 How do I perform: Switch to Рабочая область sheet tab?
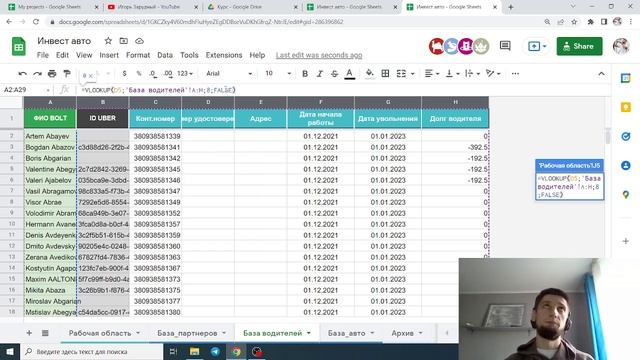(x=100, y=333)
